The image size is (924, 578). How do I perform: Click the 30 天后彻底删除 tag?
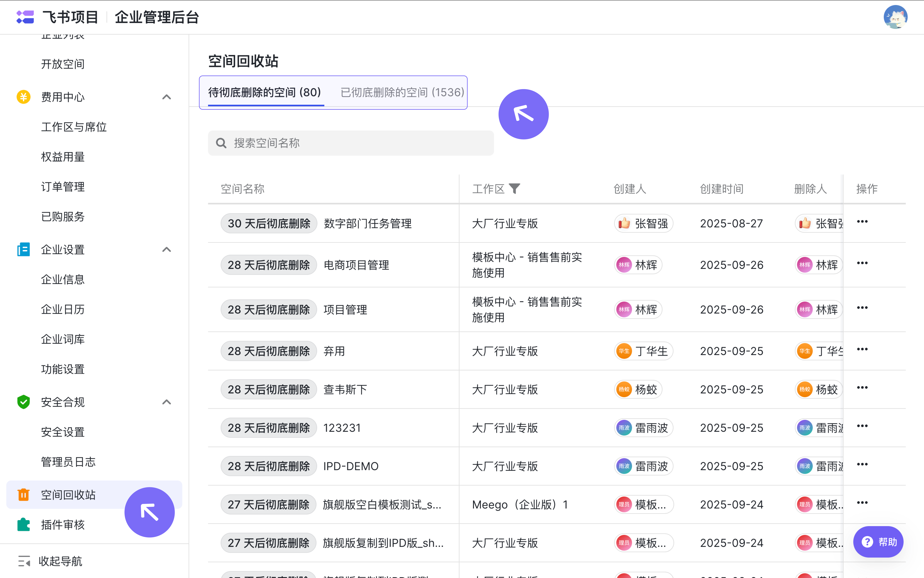click(269, 223)
